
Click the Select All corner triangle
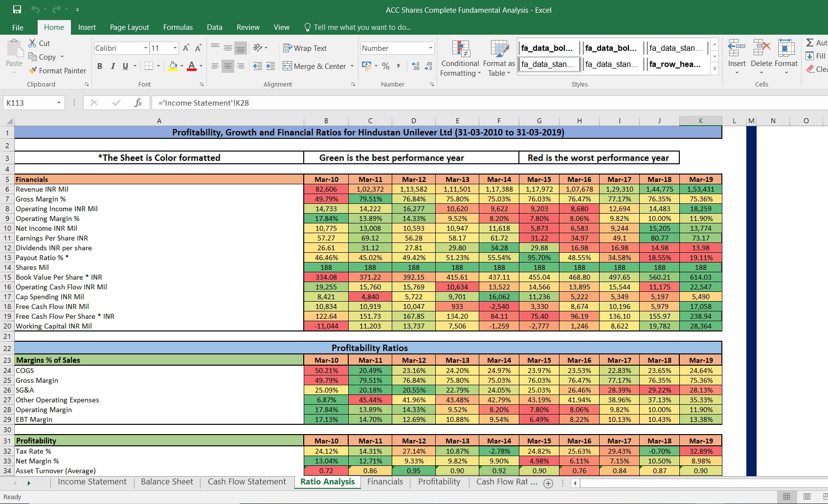[x=9, y=121]
